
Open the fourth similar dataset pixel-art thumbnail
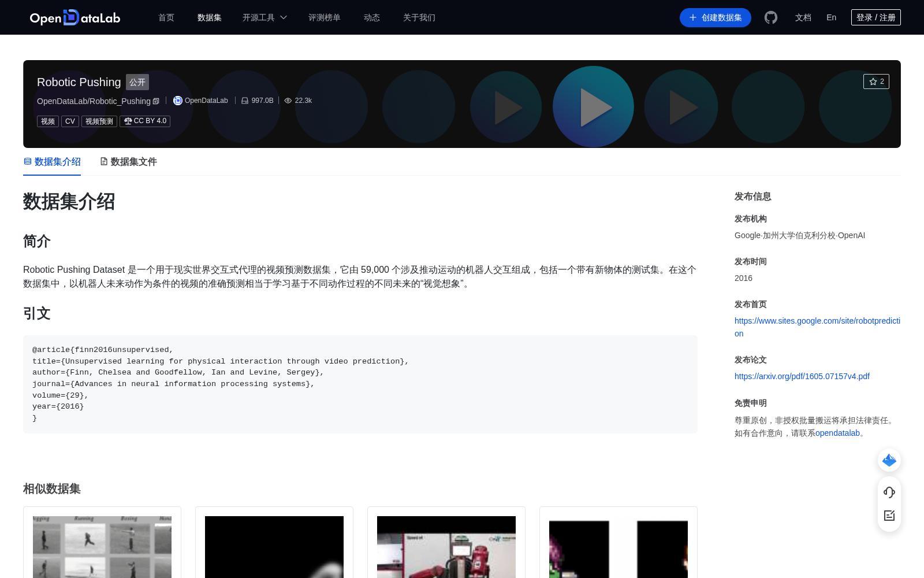point(619,547)
